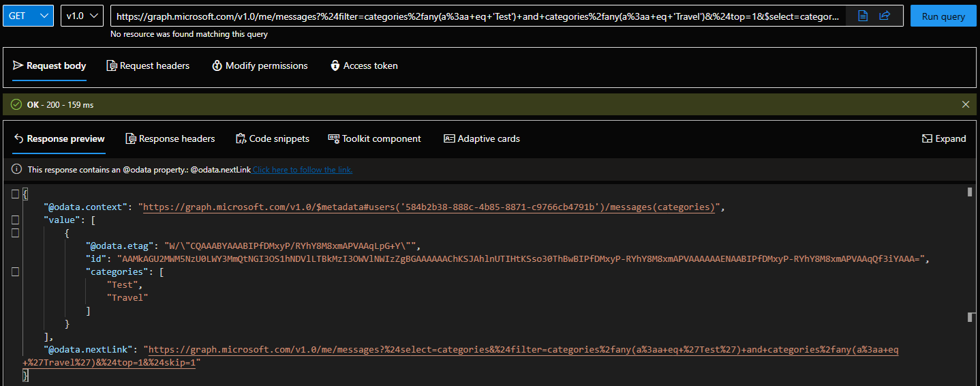980x386 pixels.
Task: Collapse the root JSON object fold marker
Action: 15,194
